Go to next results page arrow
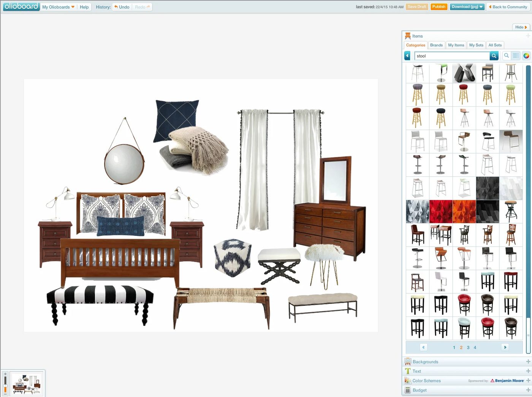This screenshot has width=532, height=397. tap(505, 347)
